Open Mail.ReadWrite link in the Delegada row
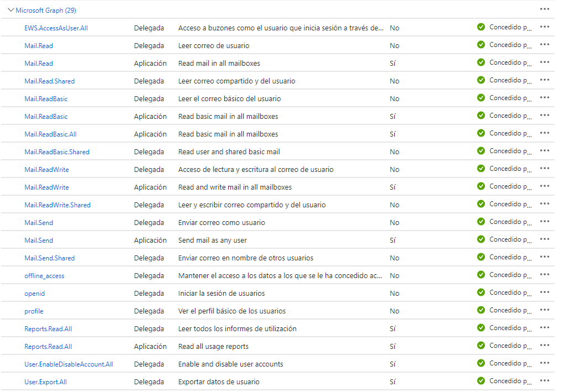The height and width of the screenshot is (392, 563). 47,170
